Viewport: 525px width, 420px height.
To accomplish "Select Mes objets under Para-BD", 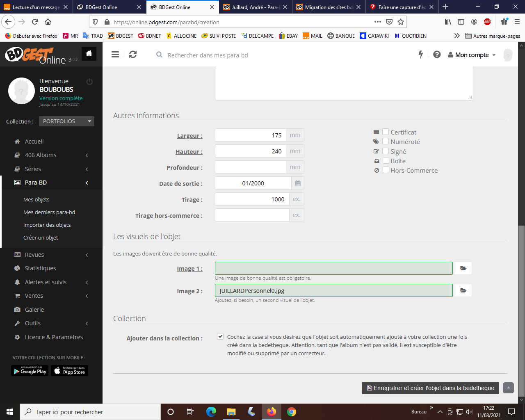I will [37, 200].
